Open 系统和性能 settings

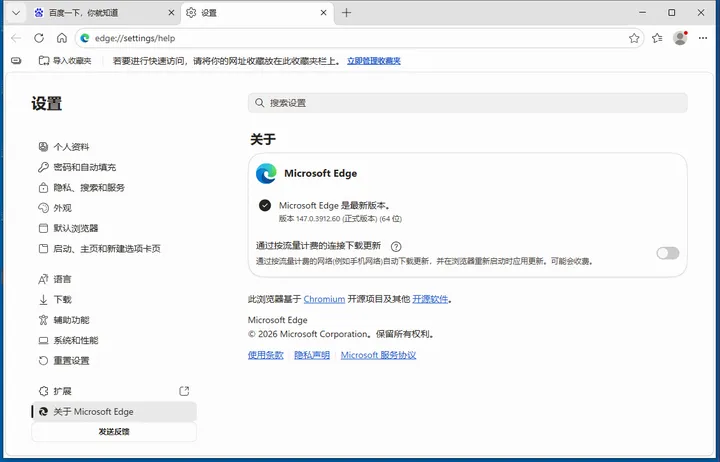[x=114, y=340]
